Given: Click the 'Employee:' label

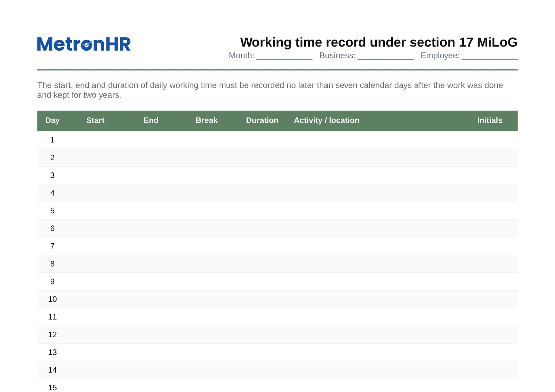Looking at the screenshot, I should (440, 55).
